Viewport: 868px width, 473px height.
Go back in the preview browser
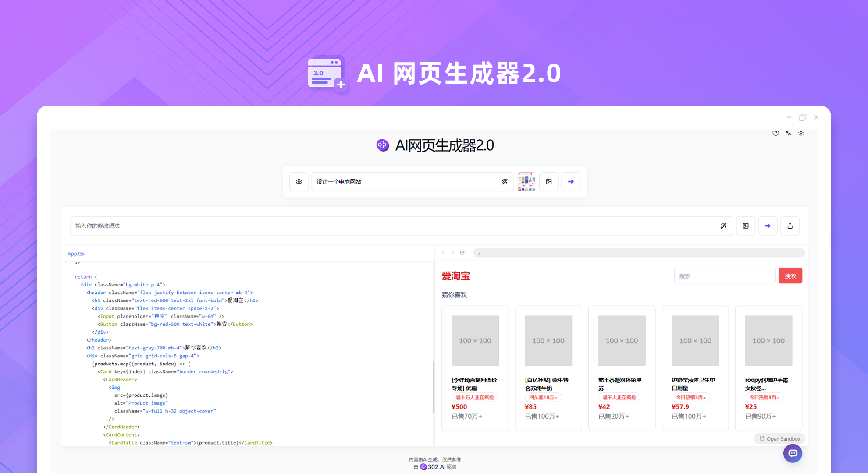(444, 253)
